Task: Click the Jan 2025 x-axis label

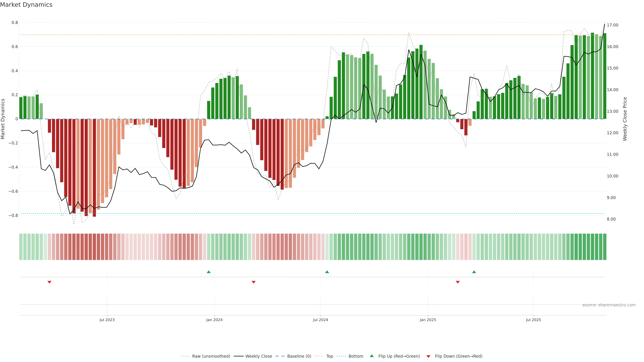Action: pyautogui.click(x=428, y=320)
